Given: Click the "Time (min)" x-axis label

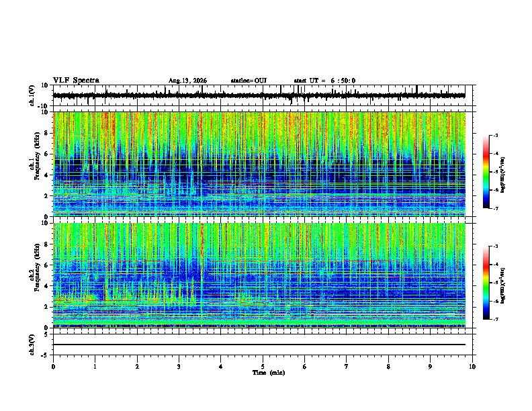Looking at the screenshot, I should point(269,373).
